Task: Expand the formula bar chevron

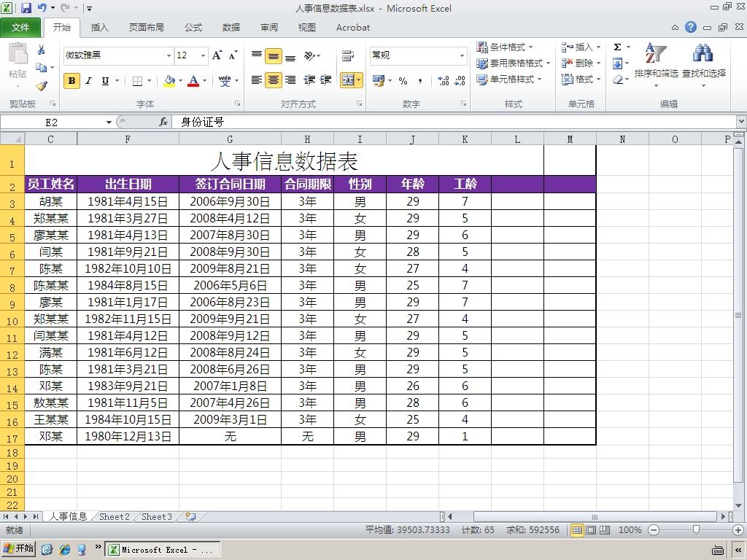Action: pyautogui.click(x=741, y=122)
